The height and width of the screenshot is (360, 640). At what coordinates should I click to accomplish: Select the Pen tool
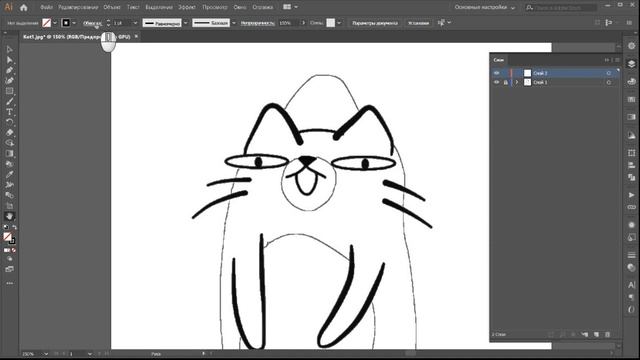(x=9, y=70)
